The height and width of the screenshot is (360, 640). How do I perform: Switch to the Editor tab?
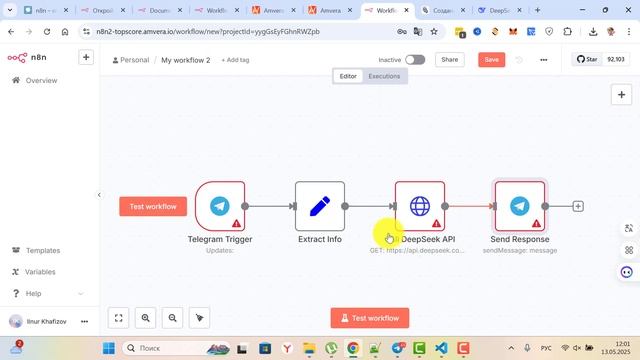[348, 76]
